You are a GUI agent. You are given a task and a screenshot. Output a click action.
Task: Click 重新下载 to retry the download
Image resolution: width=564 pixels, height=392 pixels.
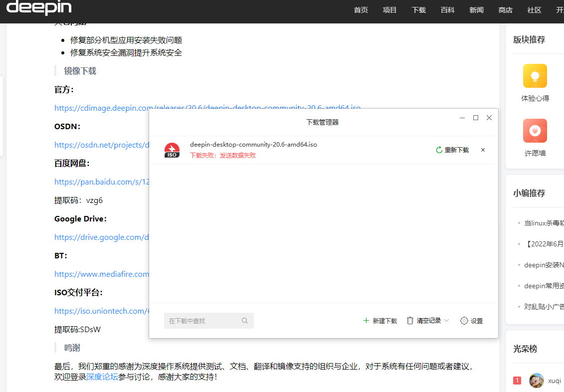(452, 150)
